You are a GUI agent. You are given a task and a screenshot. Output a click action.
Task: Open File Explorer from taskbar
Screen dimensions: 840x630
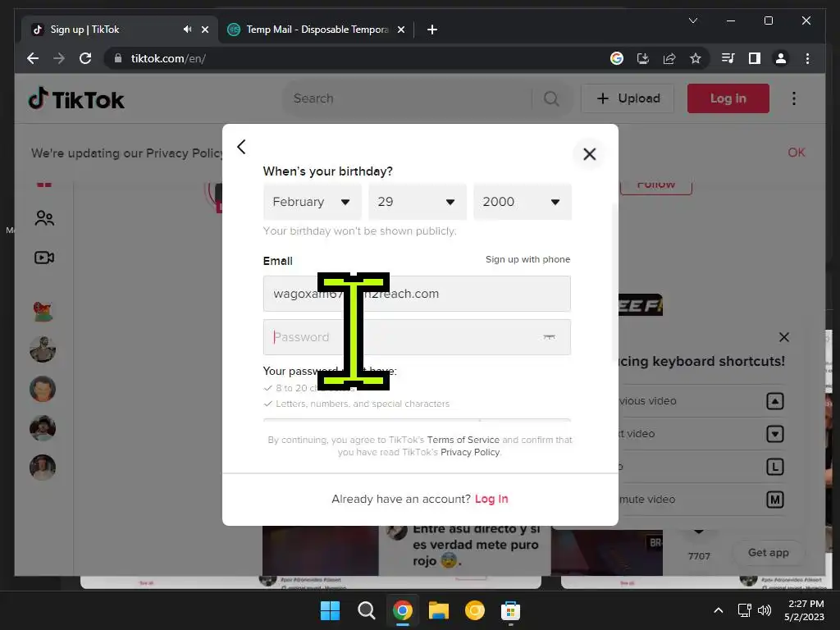tap(438, 610)
